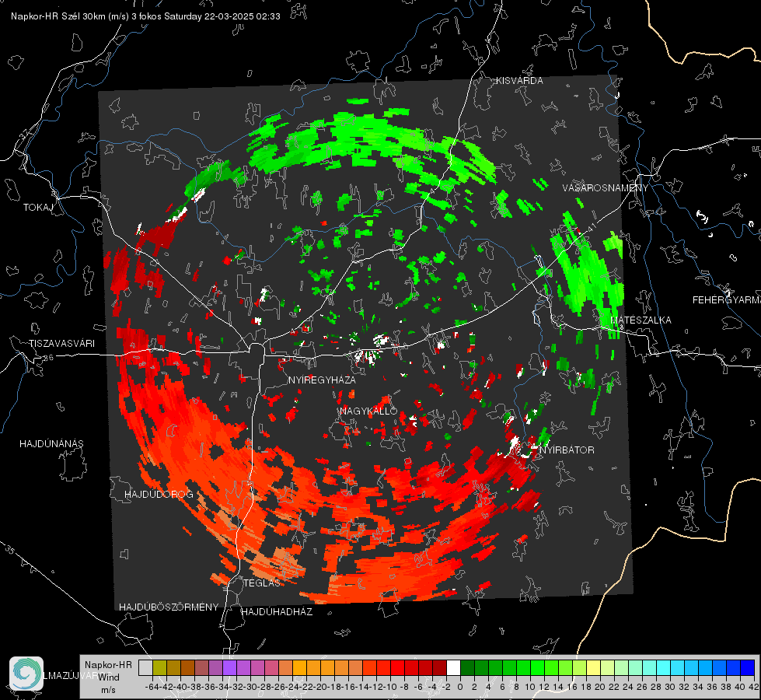Click the TISZAVASVÁRI town label
This screenshot has height=700, width=761.
click(x=61, y=344)
